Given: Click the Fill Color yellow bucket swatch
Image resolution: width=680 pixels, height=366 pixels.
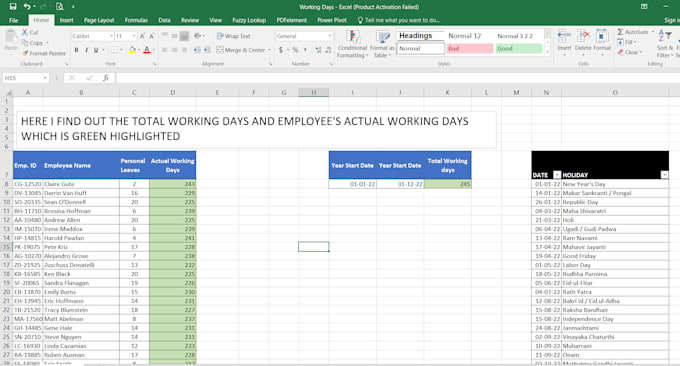Looking at the screenshot, I should (132, 50).
